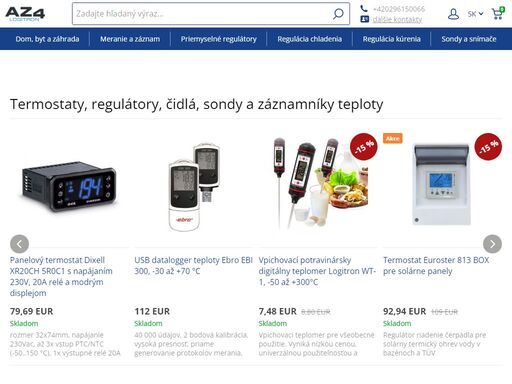The image size is (512, 384).
Task: Open Meranie a záznam menu
Action: point(130,39)
